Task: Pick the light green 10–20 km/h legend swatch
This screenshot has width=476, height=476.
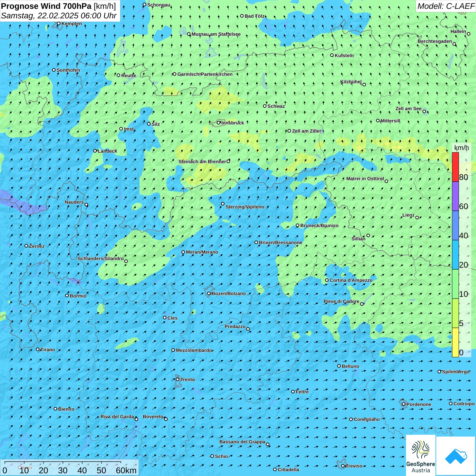Action: pyautogui.click(x=455, y=284)
